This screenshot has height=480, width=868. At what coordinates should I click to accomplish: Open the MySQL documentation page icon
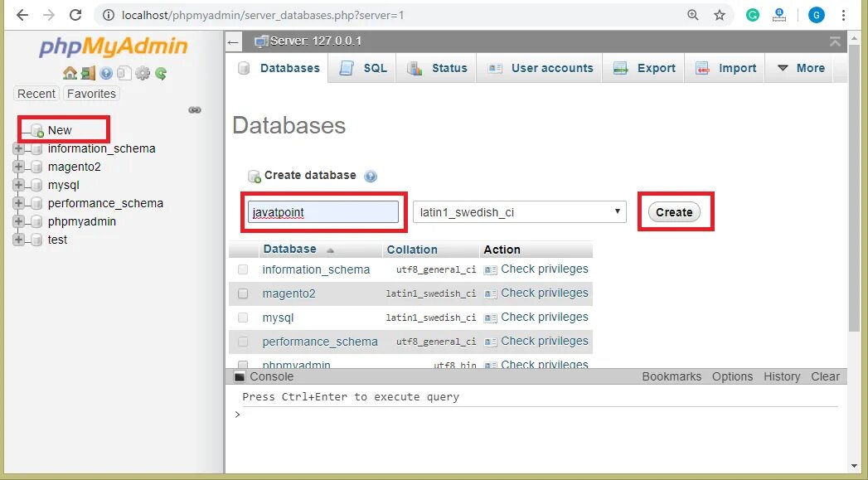pos(124,73)
